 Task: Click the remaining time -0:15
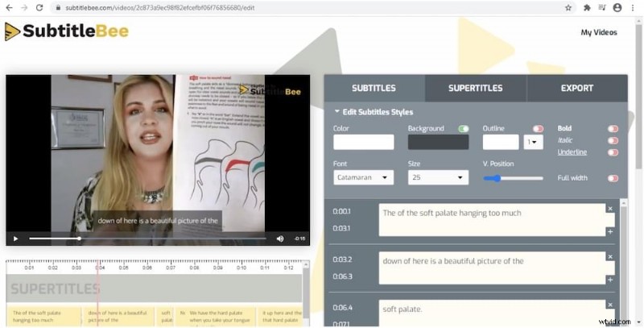[x=299, y=239]
